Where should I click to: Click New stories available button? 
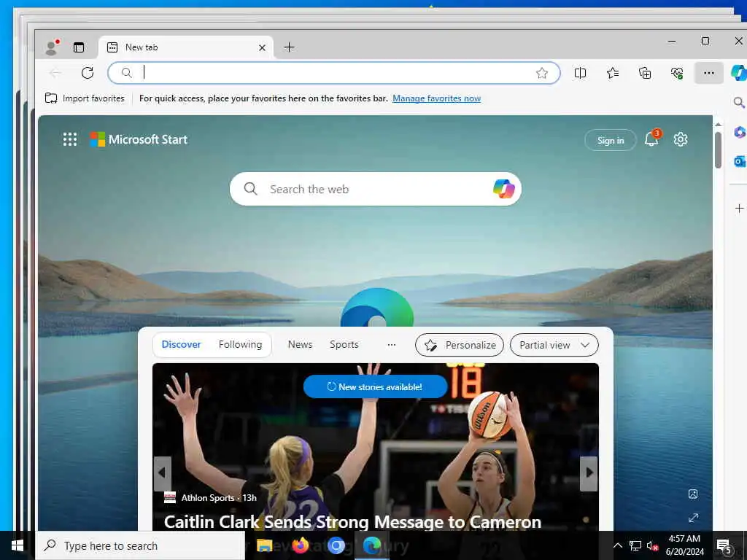pyautogui.click(x=376, y=386)
